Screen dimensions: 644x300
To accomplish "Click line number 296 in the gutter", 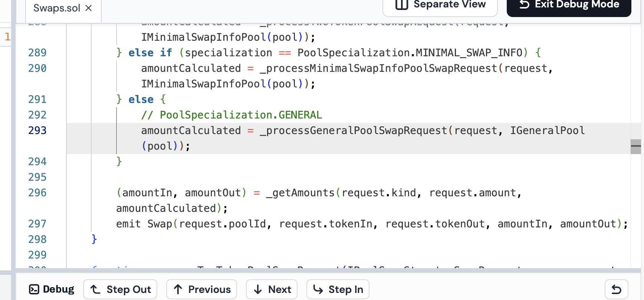I will click(37, 193).
